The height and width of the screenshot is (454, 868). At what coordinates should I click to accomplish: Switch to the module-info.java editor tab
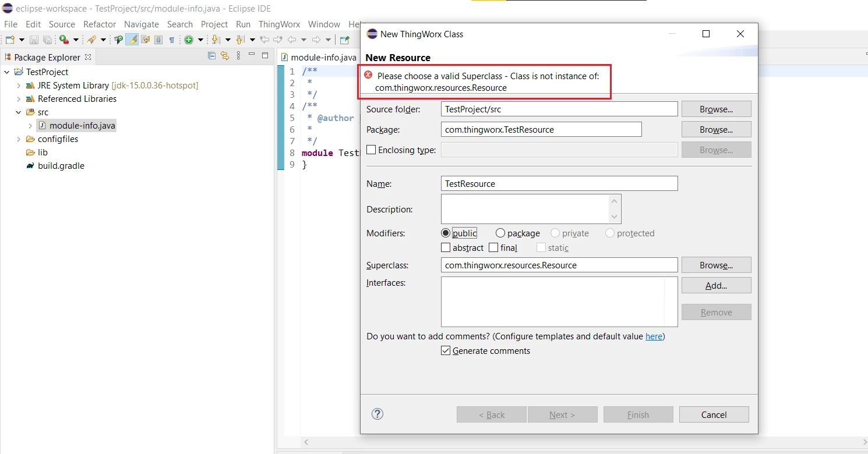(x=318, y=57)
